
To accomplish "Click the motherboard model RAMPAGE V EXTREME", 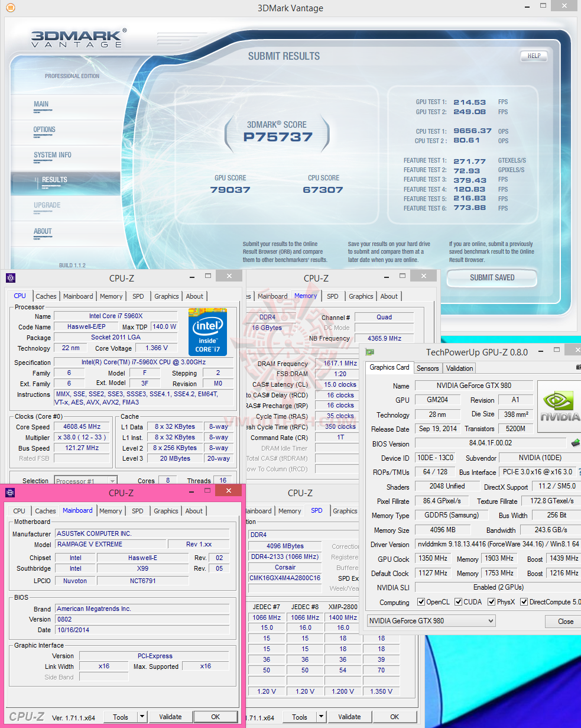I will 110,544.
